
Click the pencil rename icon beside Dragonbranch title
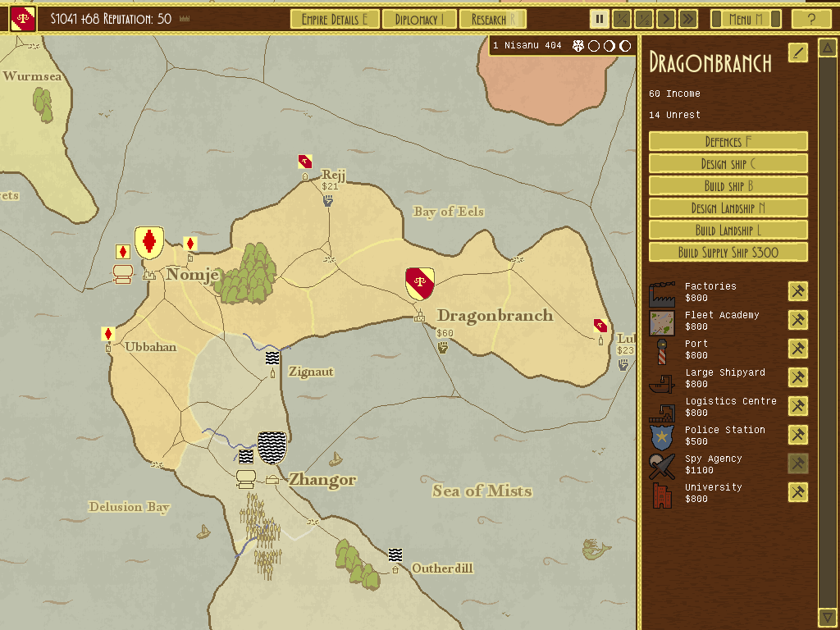pyautogui.click(x=797, y=53)
